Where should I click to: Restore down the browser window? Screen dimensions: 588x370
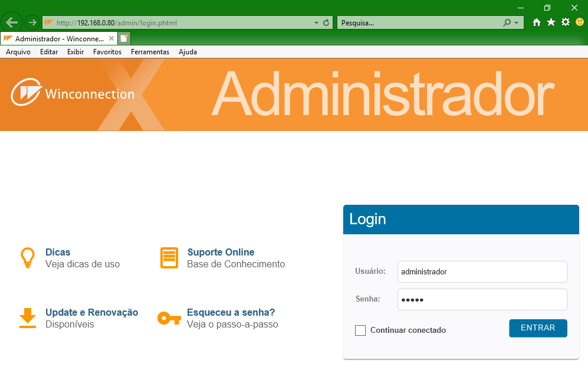547,8
